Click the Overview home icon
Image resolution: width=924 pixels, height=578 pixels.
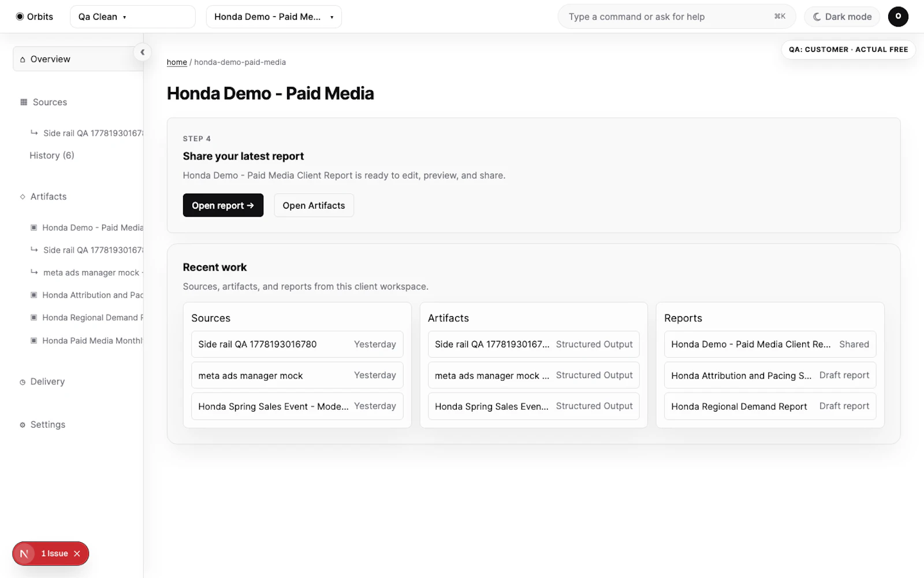[23, 60]
